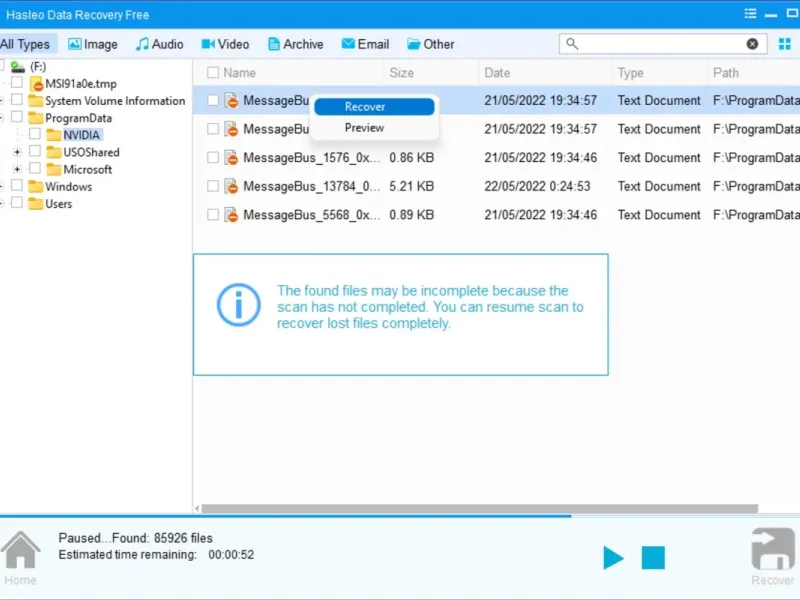Click file icon of MessageBus_13784 row
800x600 pixels.
click(231, 186)
